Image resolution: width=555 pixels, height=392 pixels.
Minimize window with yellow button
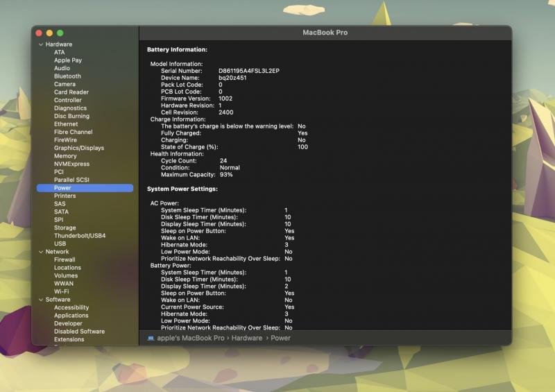(49, 33)
